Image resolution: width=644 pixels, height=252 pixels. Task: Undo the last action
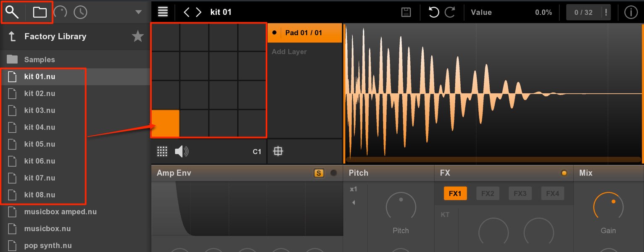pos(433,12)
